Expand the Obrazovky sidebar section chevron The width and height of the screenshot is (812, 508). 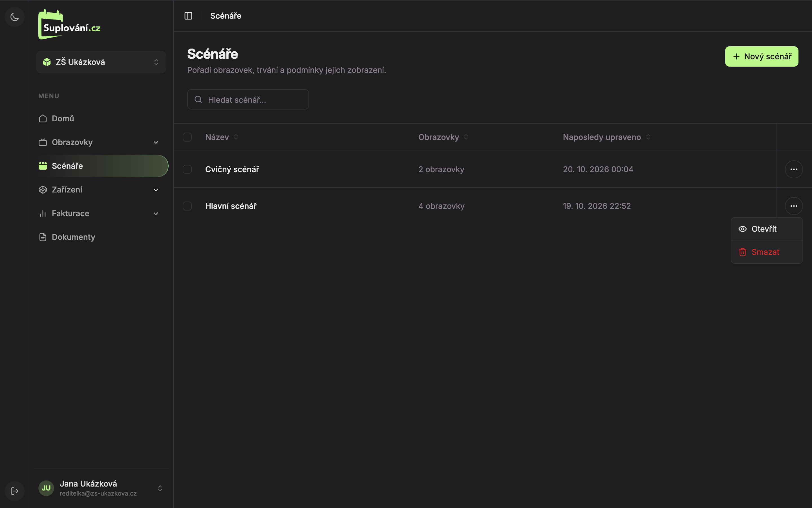tap(156, 143)
